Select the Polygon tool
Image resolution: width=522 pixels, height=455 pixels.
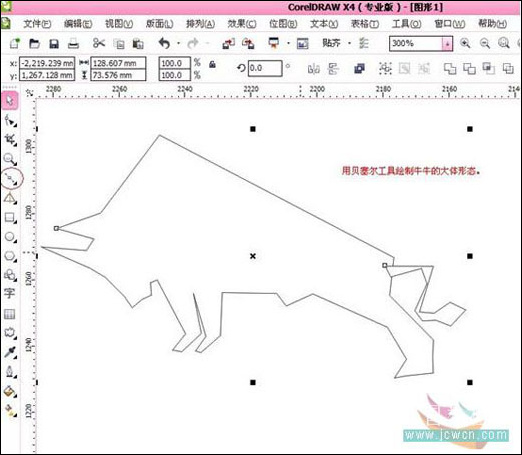click(x=10, y=256)
